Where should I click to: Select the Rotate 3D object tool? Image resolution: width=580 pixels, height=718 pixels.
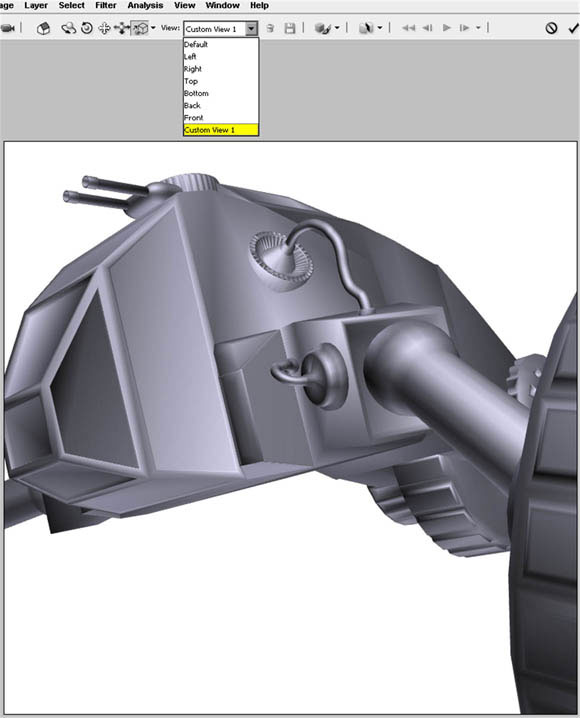point(69,28)
